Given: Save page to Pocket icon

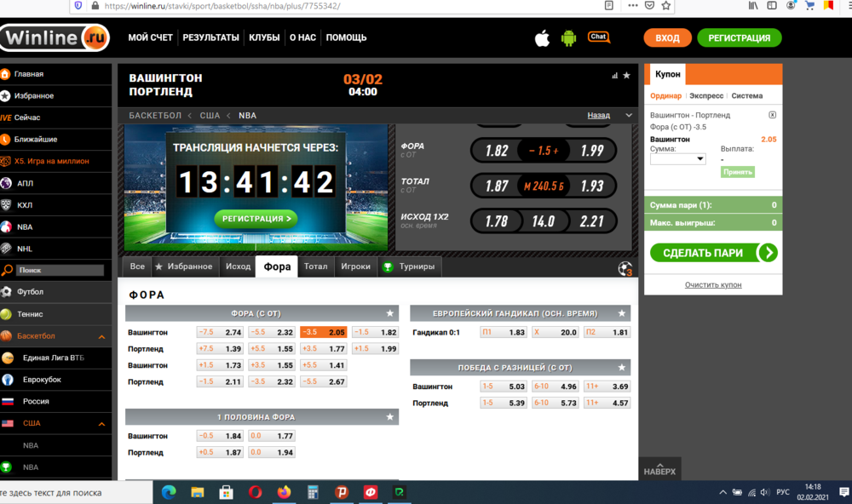Looking at the screenshot, I should (x=649, y=5).
